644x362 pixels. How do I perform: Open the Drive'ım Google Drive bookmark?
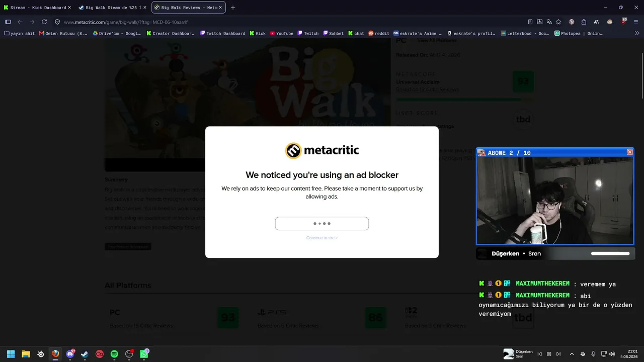pyautogui.click(x=117, y=34)
